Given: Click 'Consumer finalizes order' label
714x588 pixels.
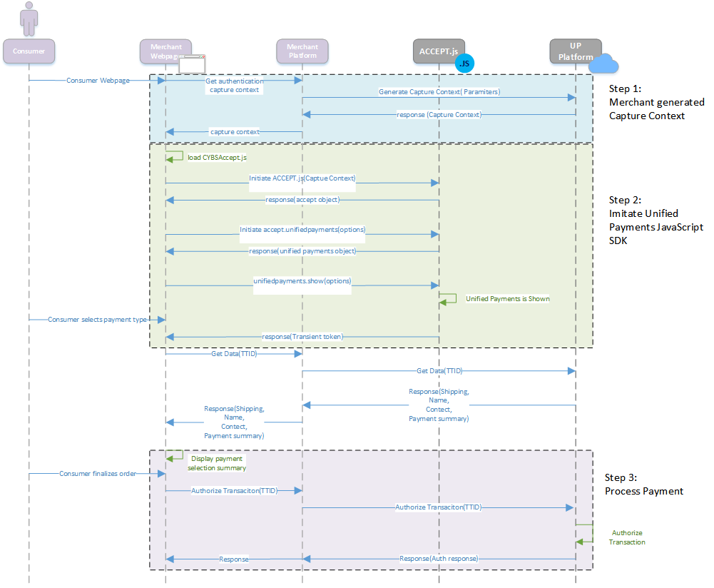Looking at the screenshot, I should 98,474.
